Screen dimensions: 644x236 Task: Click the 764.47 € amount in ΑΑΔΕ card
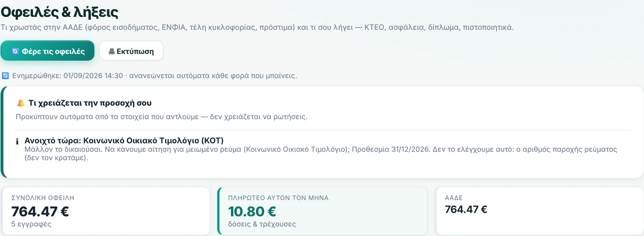pos(466,209)
